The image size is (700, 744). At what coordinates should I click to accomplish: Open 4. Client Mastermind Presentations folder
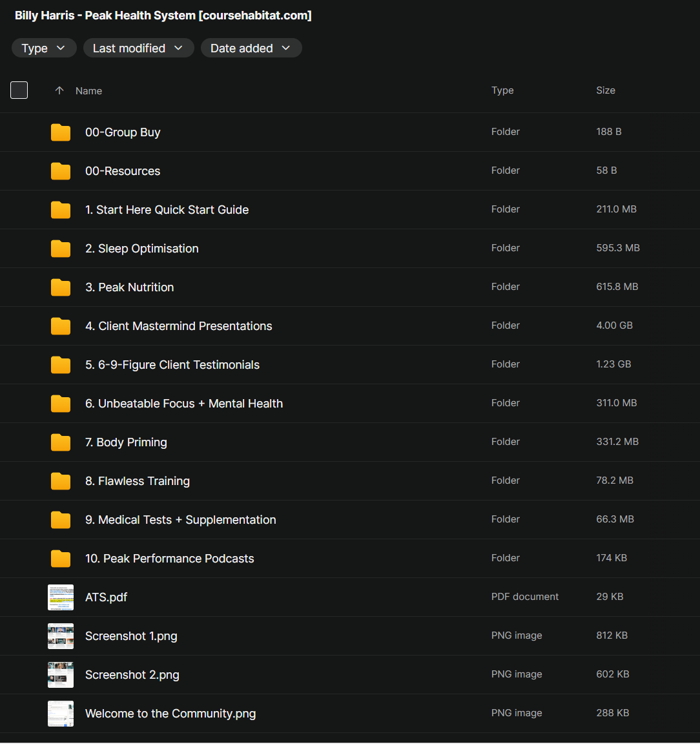178,326
